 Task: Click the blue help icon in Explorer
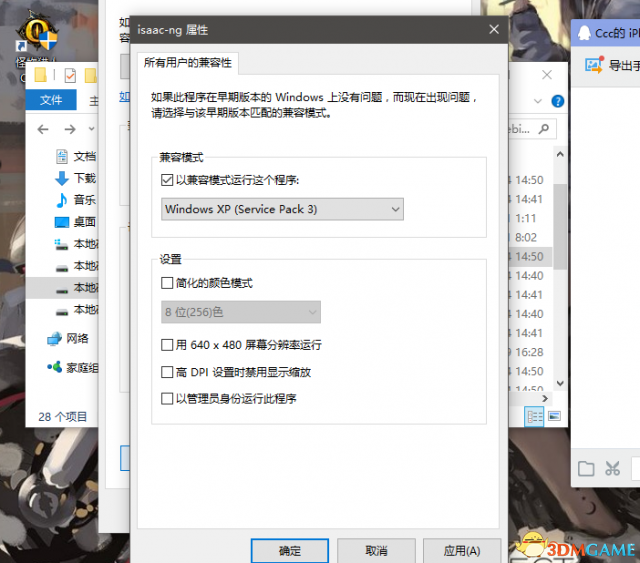click(x=558, y=101)
